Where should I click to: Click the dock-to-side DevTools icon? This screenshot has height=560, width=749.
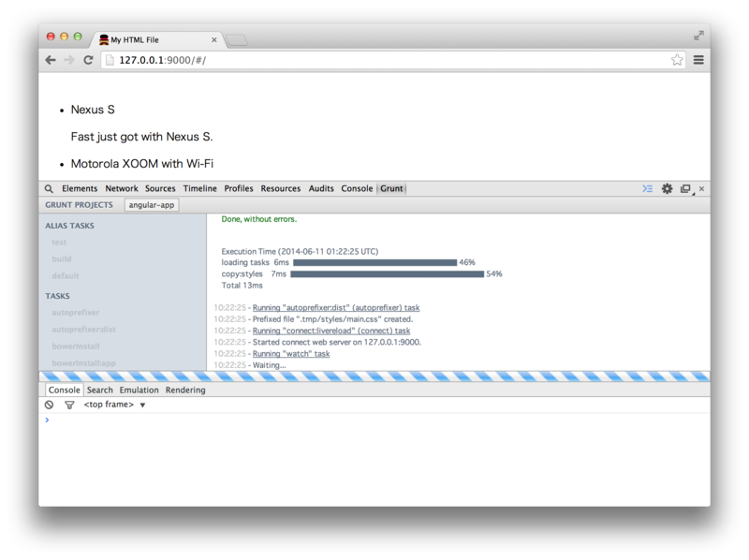click(686, 189)
